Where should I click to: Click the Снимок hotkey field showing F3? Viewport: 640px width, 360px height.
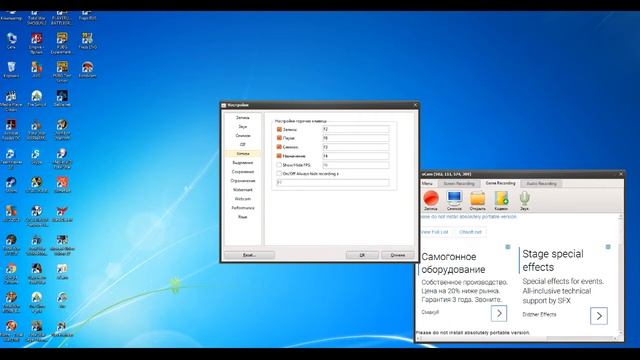click(356, 147)
